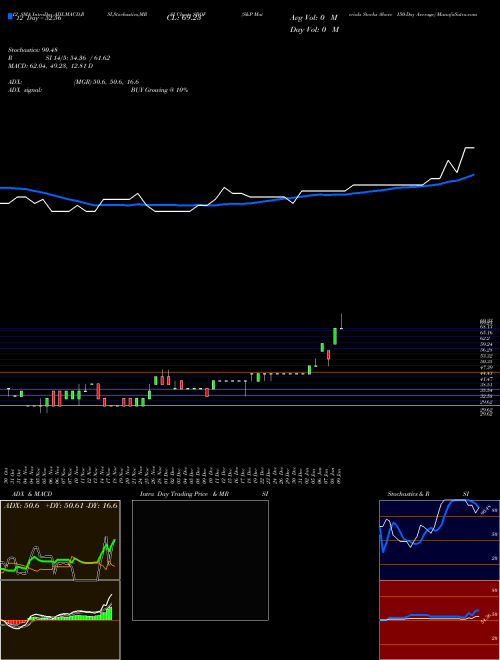Click the 'Intra Day Trading Price & MR' title
This screenshot has height=660, width=500.
click(x=184, y=494)
